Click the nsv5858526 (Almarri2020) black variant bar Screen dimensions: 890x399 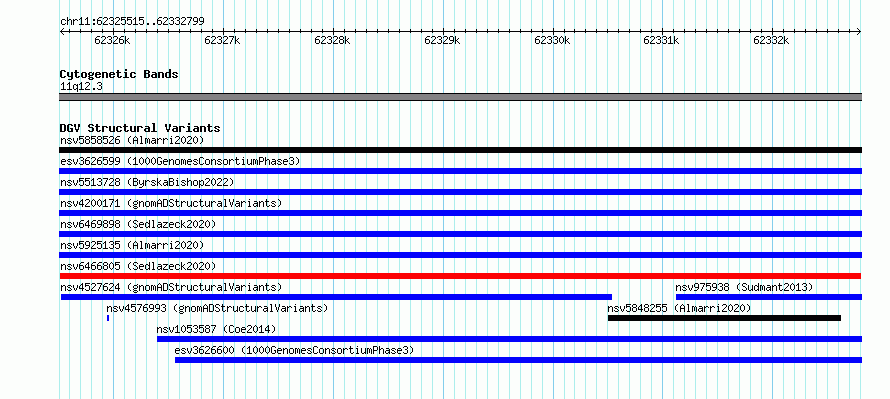point(460,150)
